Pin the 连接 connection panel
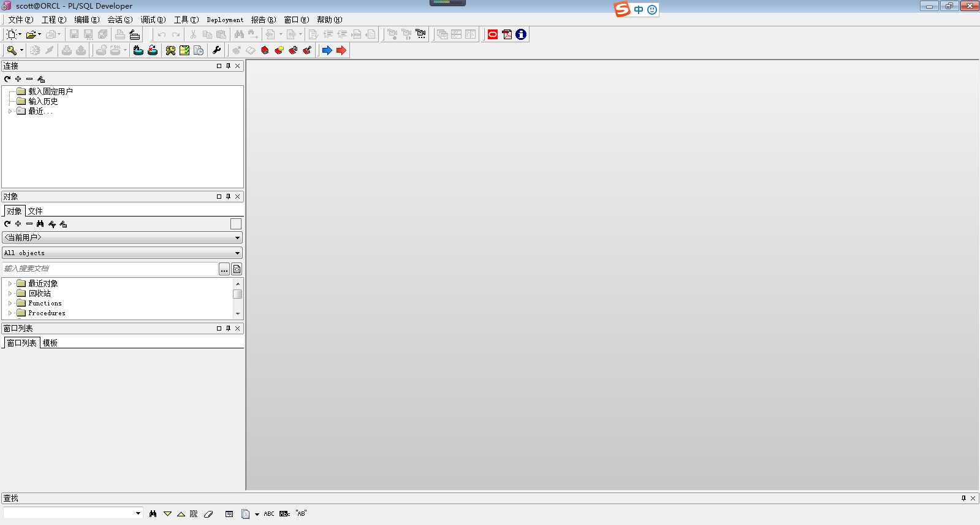Image resolution: width=980 pixels, height=525 pixels. 228,66
